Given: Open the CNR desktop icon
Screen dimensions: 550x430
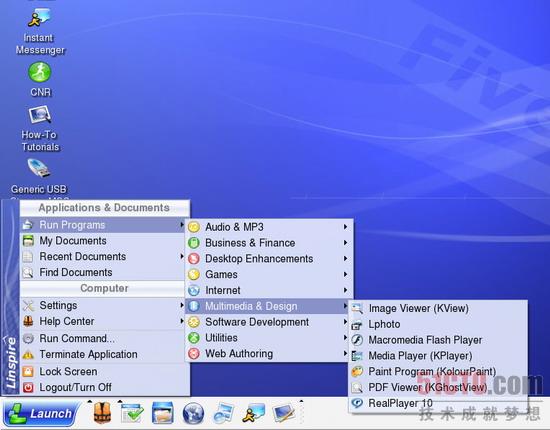Looking at the screenshot, I should 40,79.
